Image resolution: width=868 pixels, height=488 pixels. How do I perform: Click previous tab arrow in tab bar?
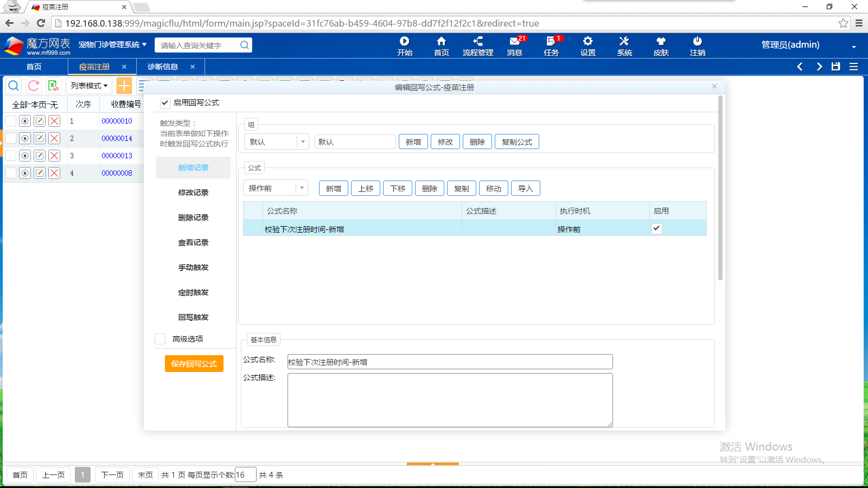(x=800, y=67)
